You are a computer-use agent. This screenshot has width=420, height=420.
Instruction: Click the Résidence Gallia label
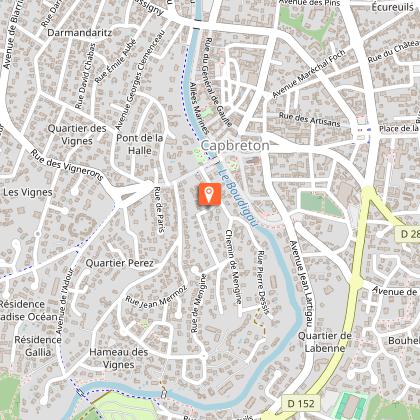point(38,346)
